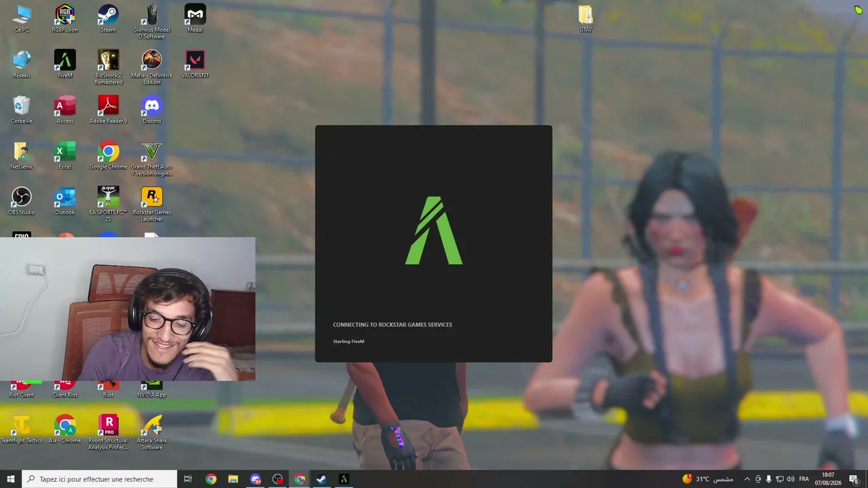Select the Teamfight Tactics desktop shortcut
Viewport: 868px width, 488px height.
point(22,430)
